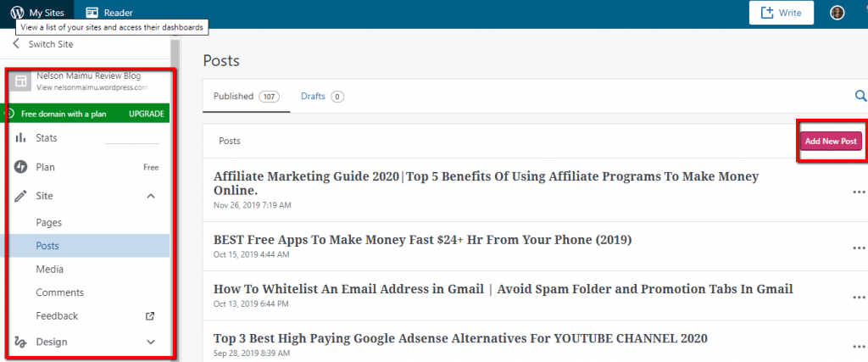Click the Free plan label
The width and height of the screenshot is (868, 362).
151,167
